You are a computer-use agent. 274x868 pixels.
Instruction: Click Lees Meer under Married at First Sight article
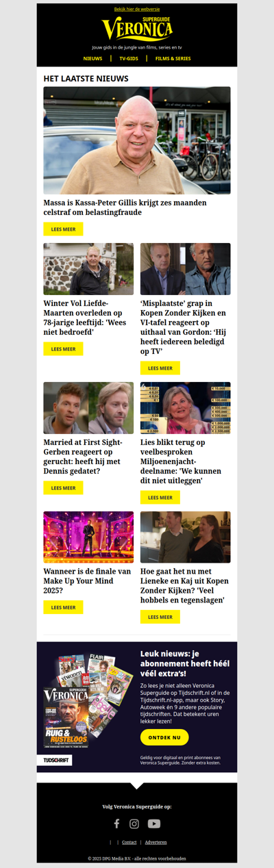63,488
